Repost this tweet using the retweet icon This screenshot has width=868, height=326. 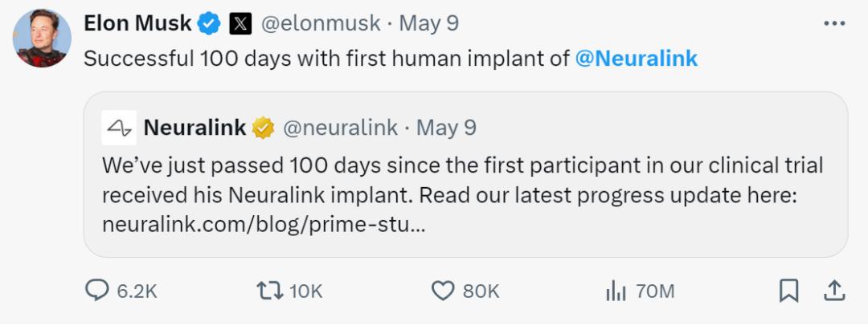click(268, 291)
